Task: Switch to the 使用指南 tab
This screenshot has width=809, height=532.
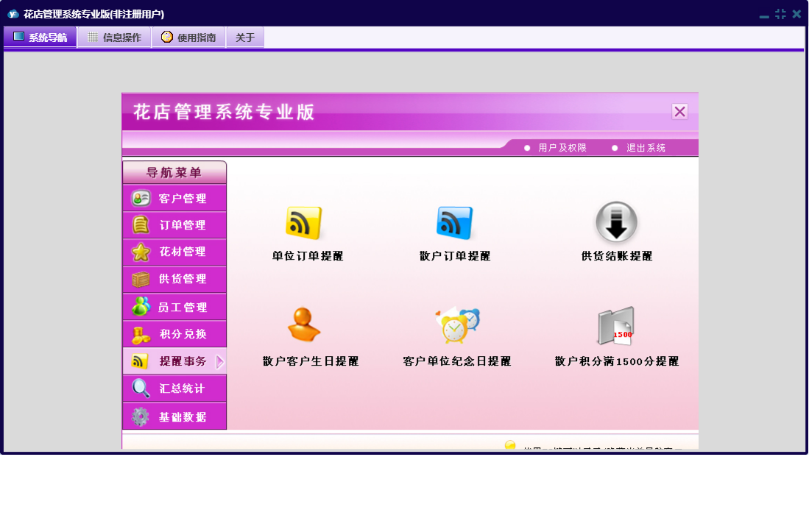Action: click(x=188, y=38)
